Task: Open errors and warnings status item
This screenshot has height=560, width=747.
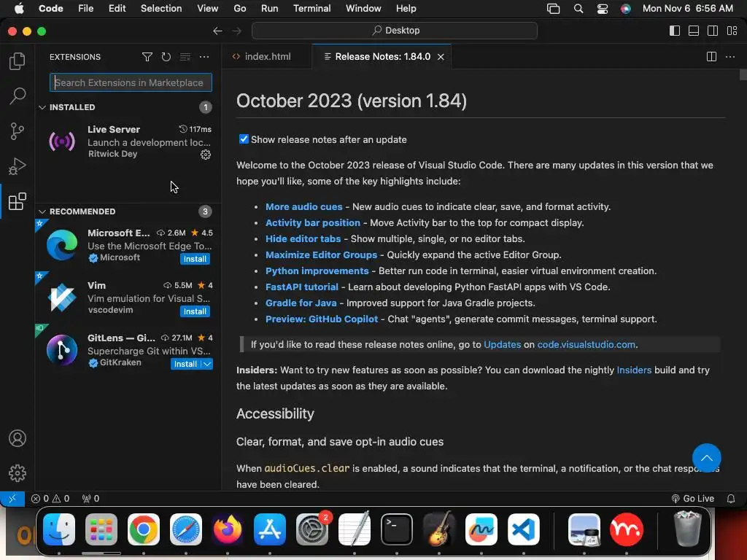Action: click(50, 499)
